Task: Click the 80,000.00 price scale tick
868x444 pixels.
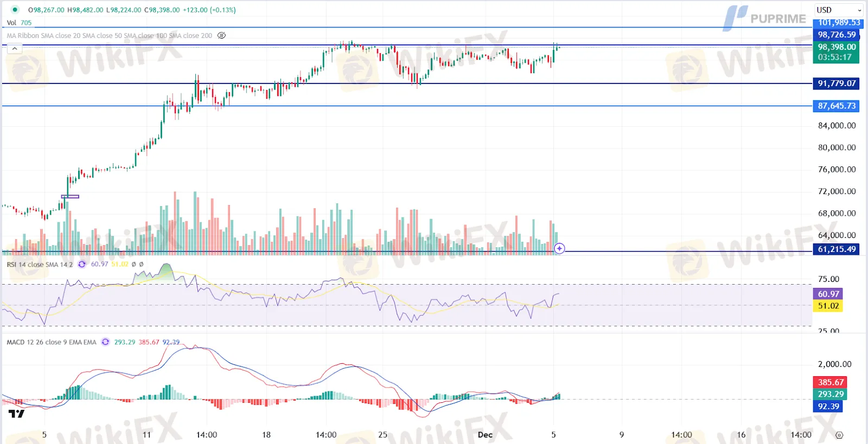Action: 837,147
